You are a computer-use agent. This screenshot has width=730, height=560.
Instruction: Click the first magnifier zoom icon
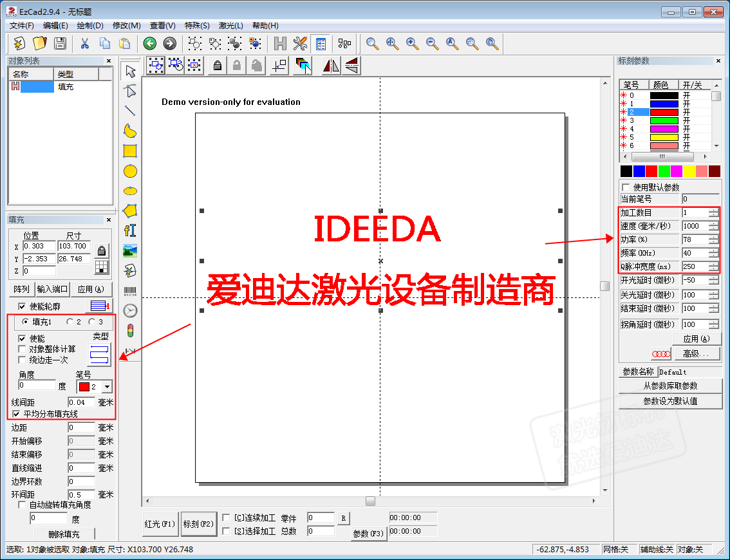point(372,44)
